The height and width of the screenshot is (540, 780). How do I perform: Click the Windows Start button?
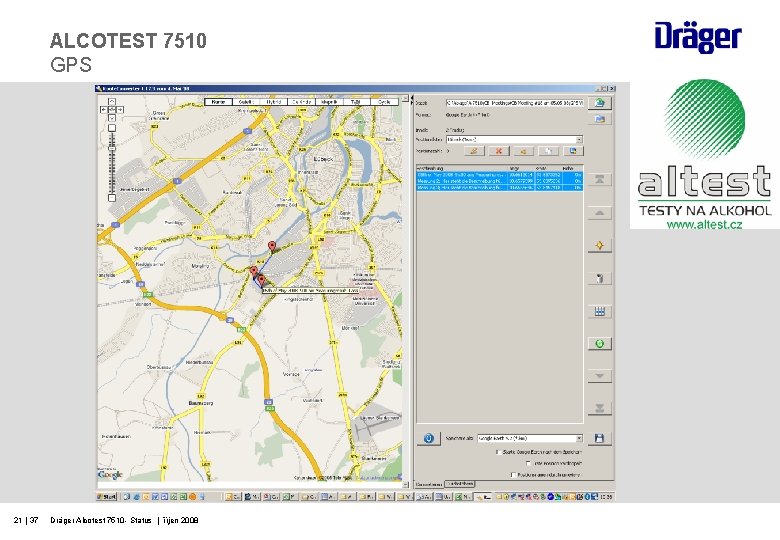106,497
